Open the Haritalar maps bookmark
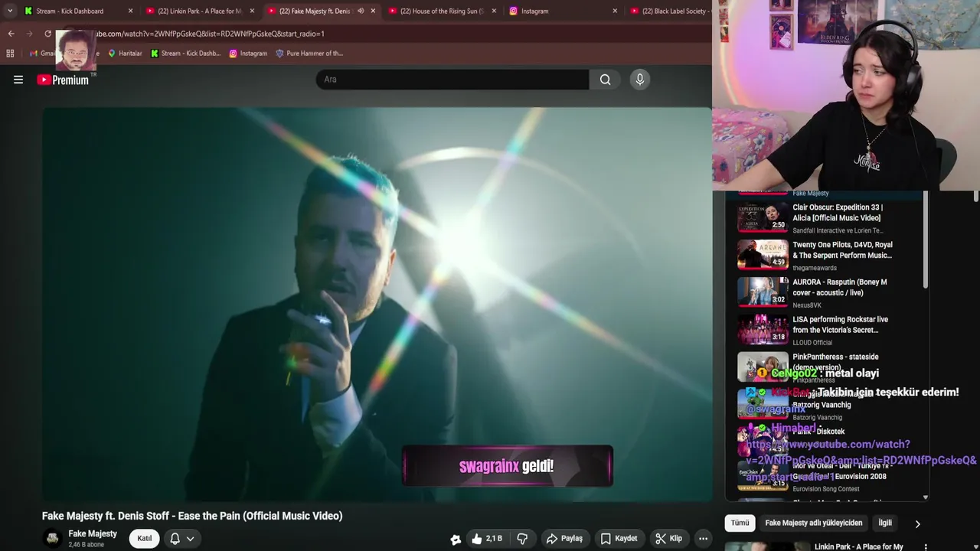The image size is (980, 551). [125, 54]
